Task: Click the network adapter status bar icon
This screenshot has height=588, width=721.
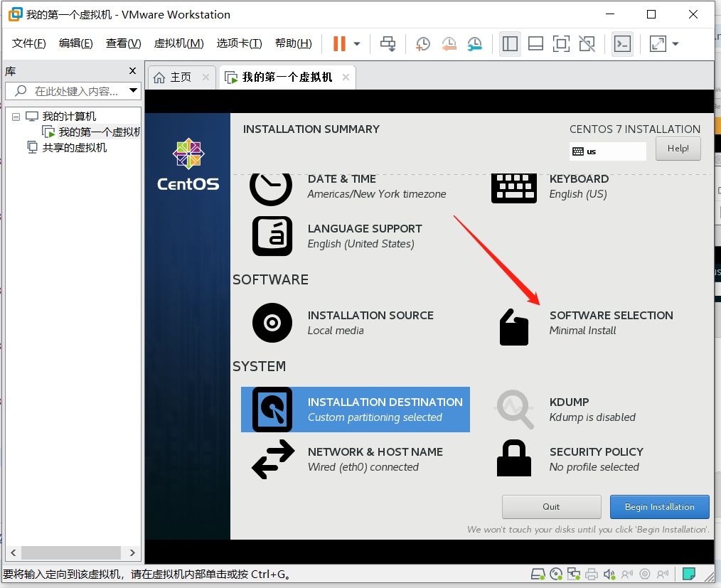Action: [573, 574]
